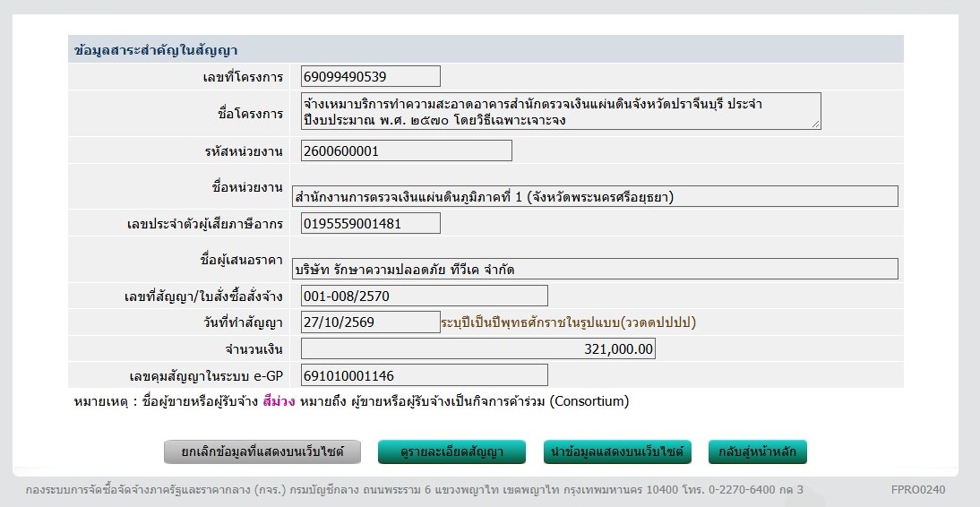Return to main page via กลับสู่หน้าหลัก

758,452
